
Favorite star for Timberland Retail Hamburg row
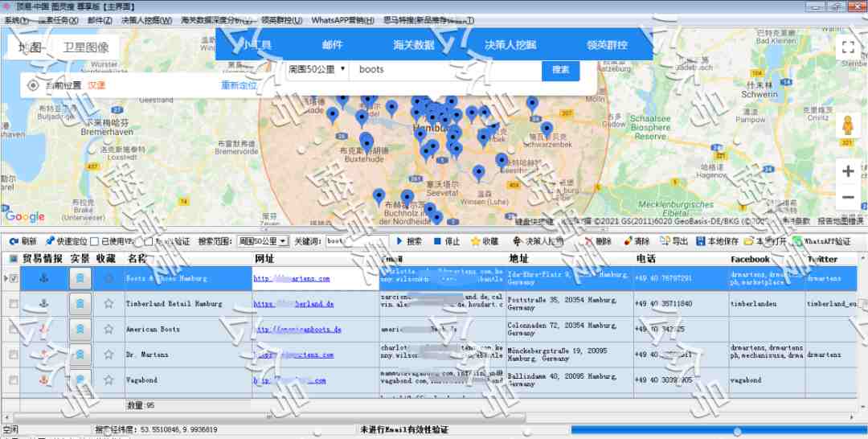[109, 304]
